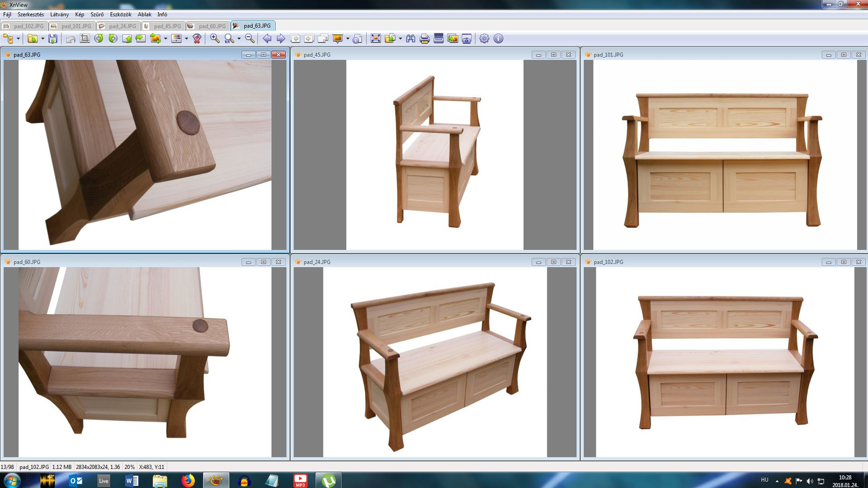Expand the Resize icon dropdown arrow
This screenshot has height=488, width=868.
(x=165, y=39)
